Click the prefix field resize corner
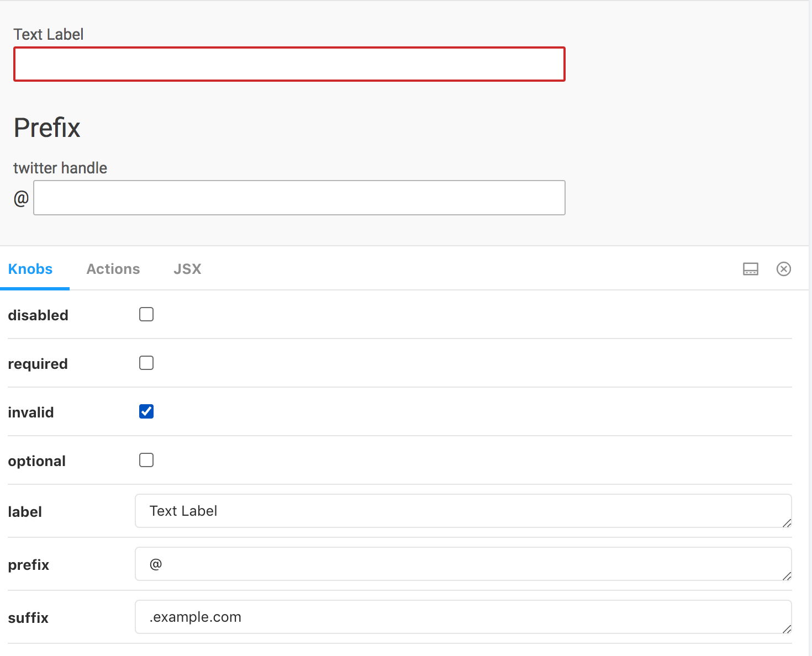Viewport: 812px width, 656px height. (x=787, y=576)
